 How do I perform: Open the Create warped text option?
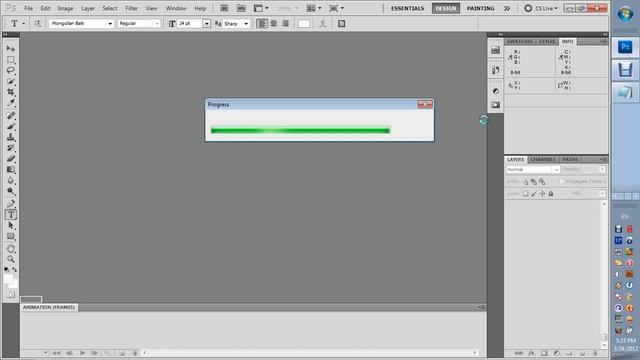pyautogui.click(x=322, y=24)
